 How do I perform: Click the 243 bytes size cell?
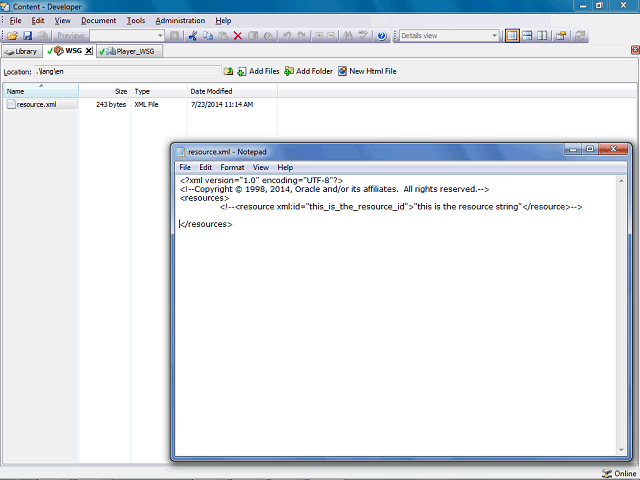[x=111, y=104]
